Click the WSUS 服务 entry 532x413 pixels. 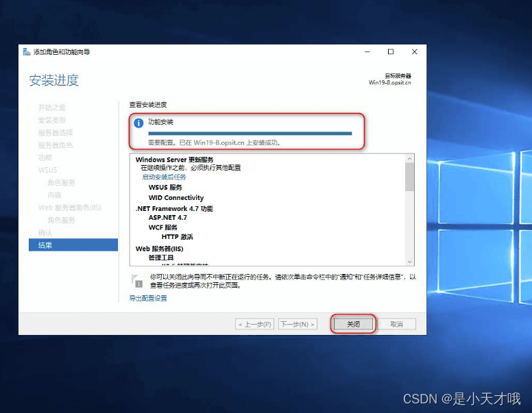pos(165,188)
